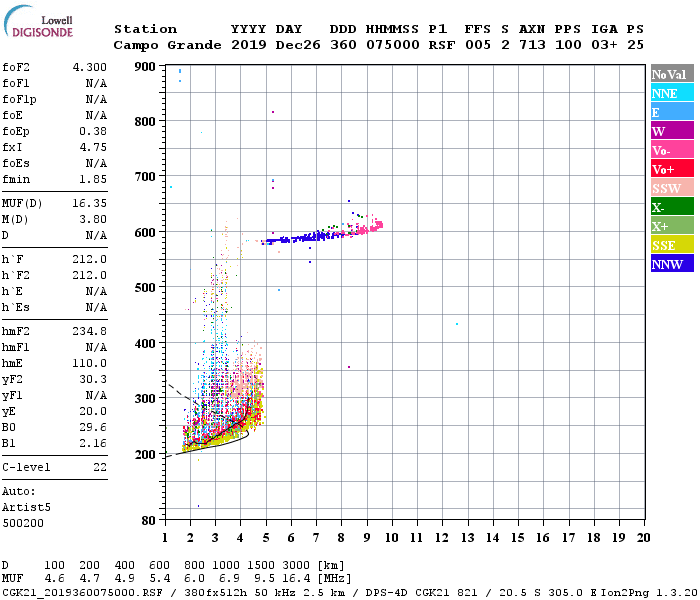Click the fmin value 1.85
The height and width of the screenshot is (600, 700).
(93, 179)
